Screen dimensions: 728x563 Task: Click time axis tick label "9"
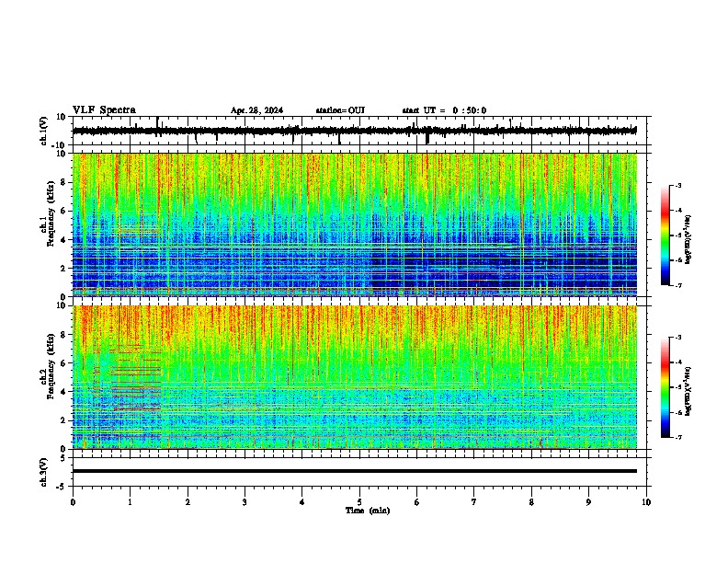[x=588, y=502]
